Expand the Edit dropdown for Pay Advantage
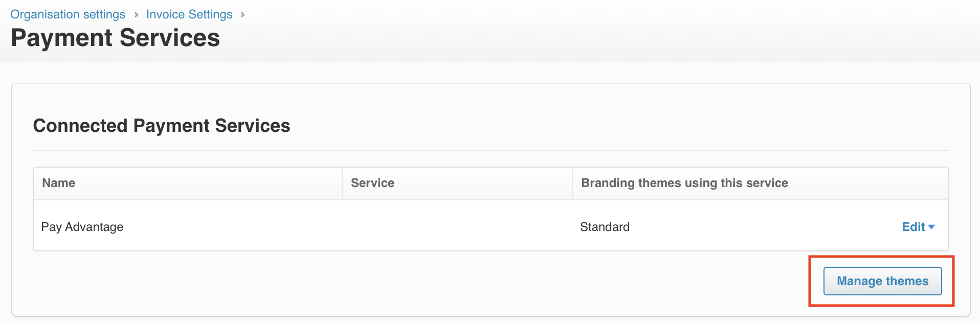The image size is (980, 325). [918, 227]
